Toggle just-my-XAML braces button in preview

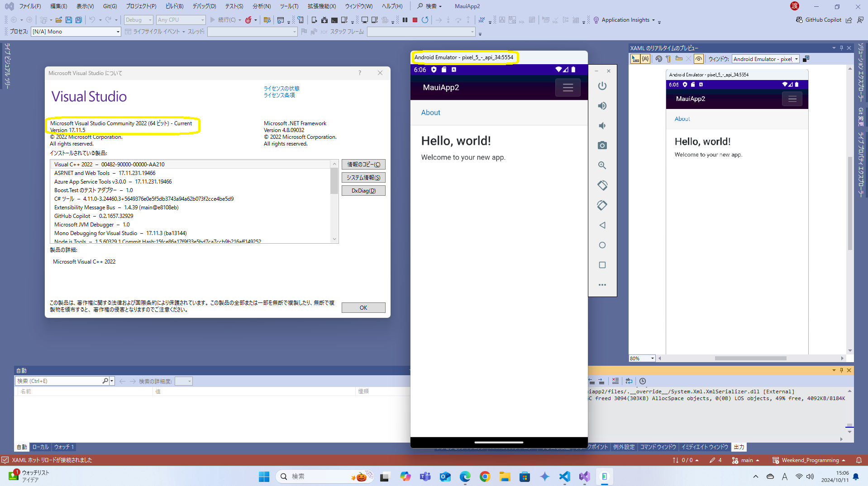coord(646,59)
